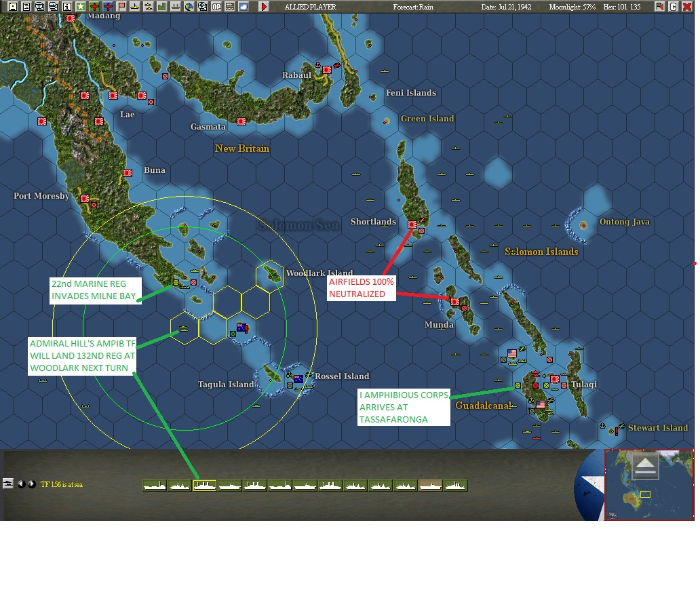Open the info screen icon

(67, 7)
